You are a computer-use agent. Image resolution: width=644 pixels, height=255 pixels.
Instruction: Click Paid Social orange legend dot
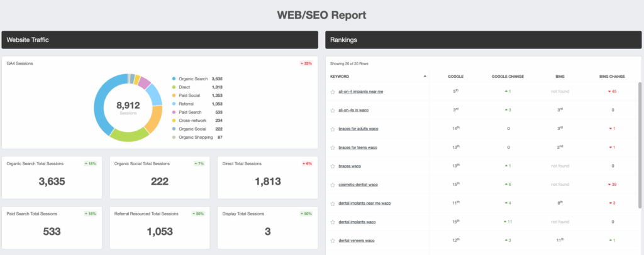(x=174, y=95)
